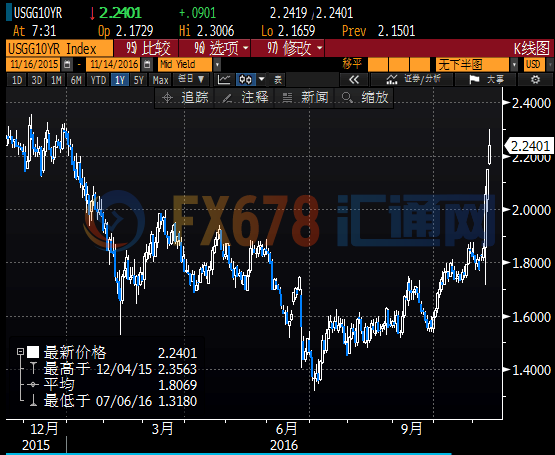Viewport: 555px width, 455px height.
Task: Select 最高于 high marker in legend
Action: coord(33,369)
